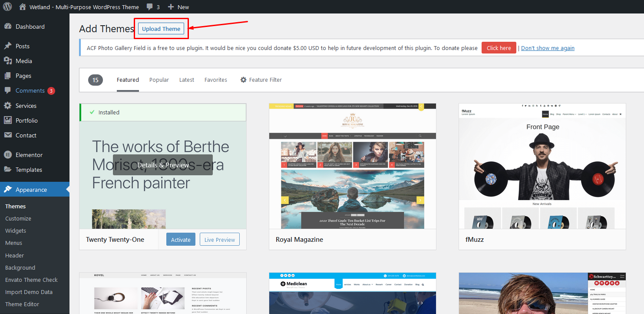Click the Royal Magazine share icon
Screen dimensions: 644x314
(x=421, y=107)
